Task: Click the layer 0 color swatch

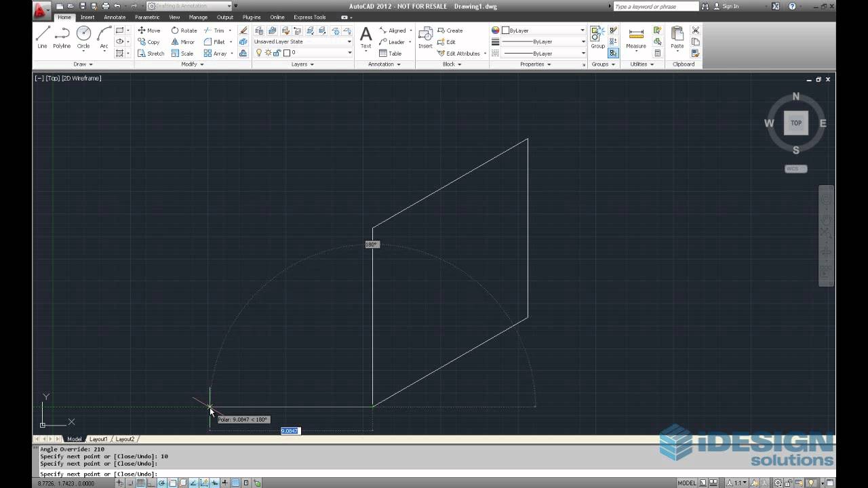Action: pyautogui.click(x=287, y=53)
